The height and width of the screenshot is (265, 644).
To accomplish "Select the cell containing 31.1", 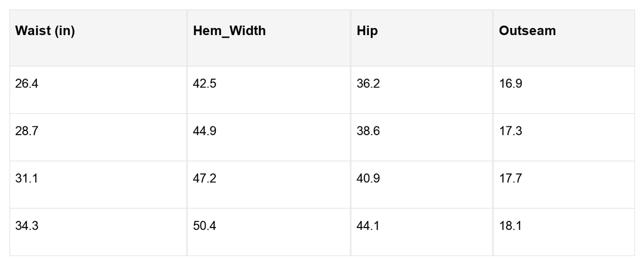I will pos(27,179).
